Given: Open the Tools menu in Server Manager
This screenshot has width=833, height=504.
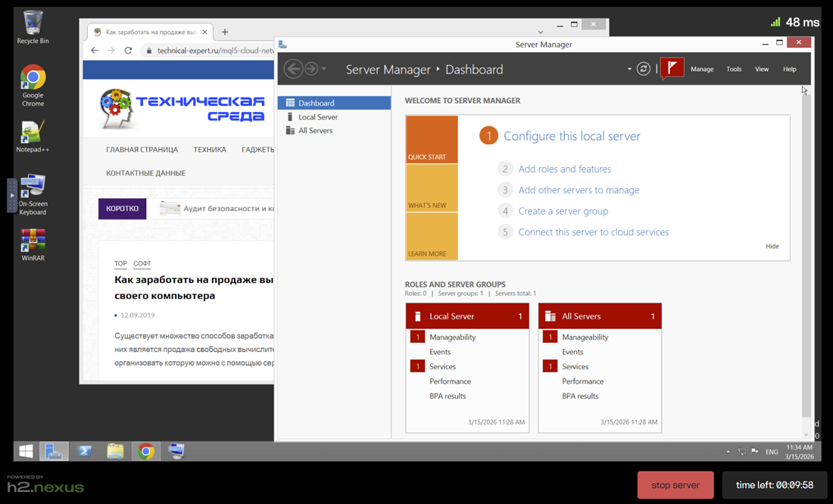Looking at the screenshot, I should tap(734, 68).
